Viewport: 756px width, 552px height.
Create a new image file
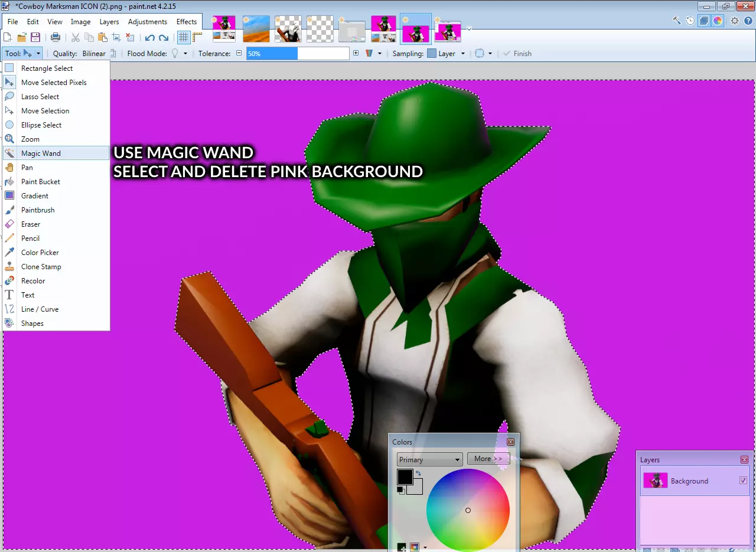click(8, 37)
